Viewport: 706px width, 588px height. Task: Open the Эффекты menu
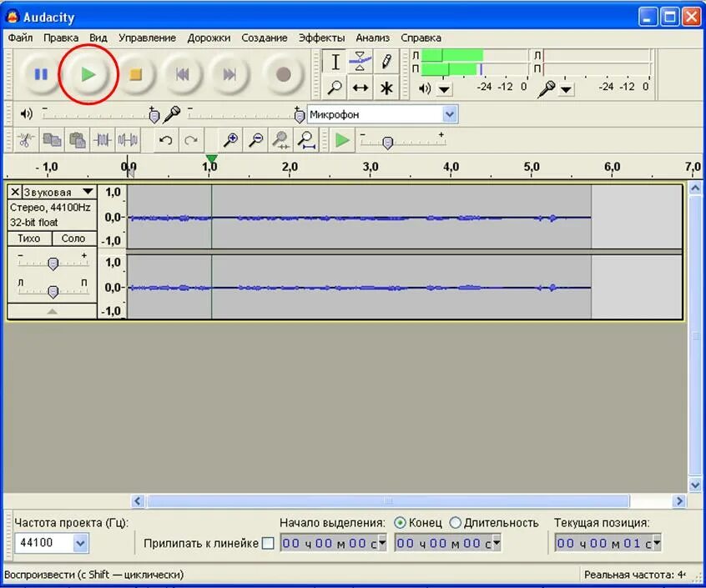coord(322,38)
